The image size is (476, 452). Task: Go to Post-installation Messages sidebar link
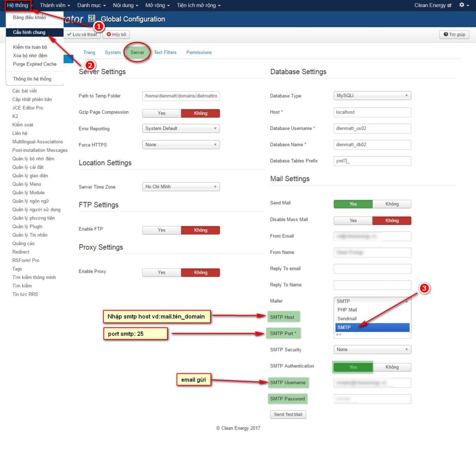[40, 150]
